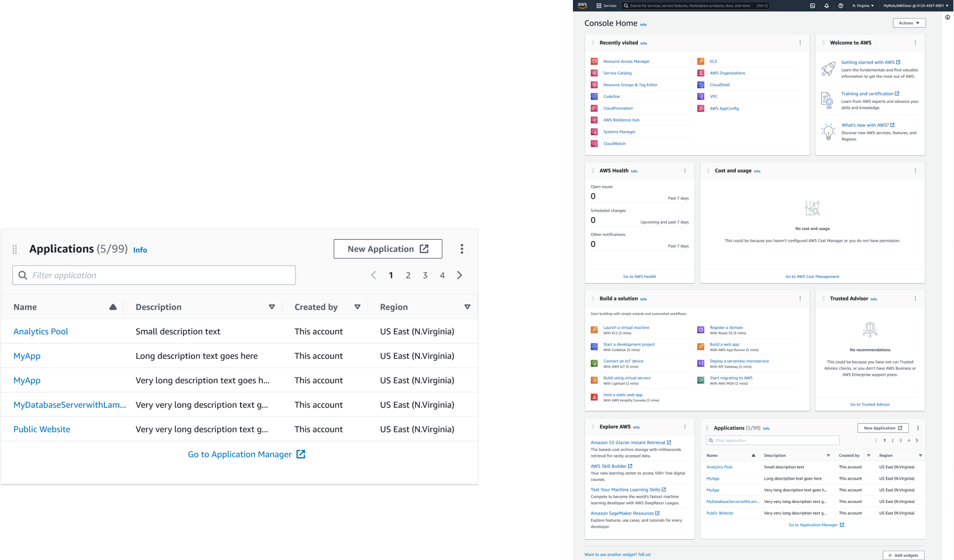
Task: Open Deploy a serverless microservice link
Action: (739, 361)
